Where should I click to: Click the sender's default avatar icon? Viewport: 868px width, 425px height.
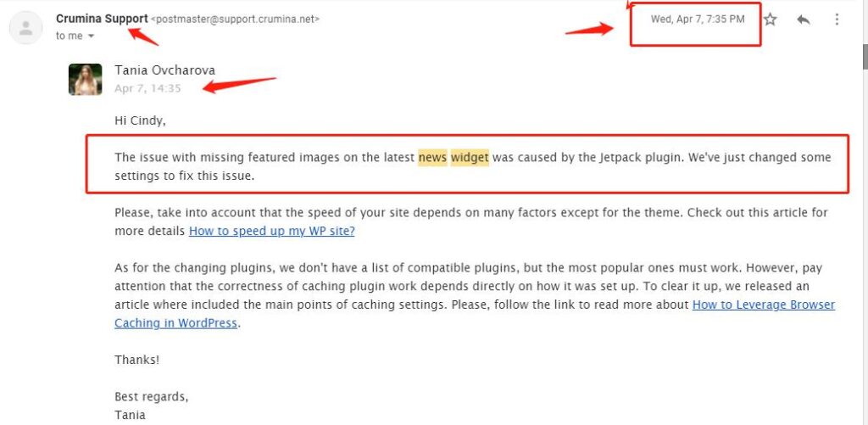pos(26,28)
